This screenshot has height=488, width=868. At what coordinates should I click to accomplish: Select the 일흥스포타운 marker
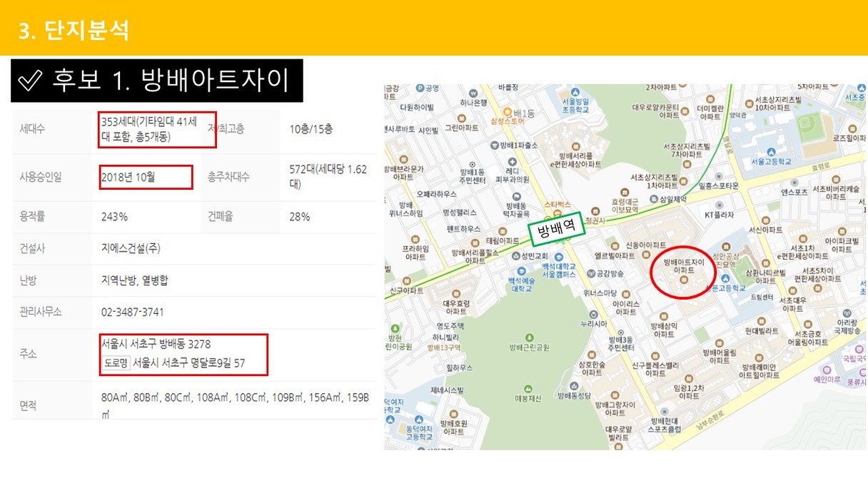click(x=718, y=175)
